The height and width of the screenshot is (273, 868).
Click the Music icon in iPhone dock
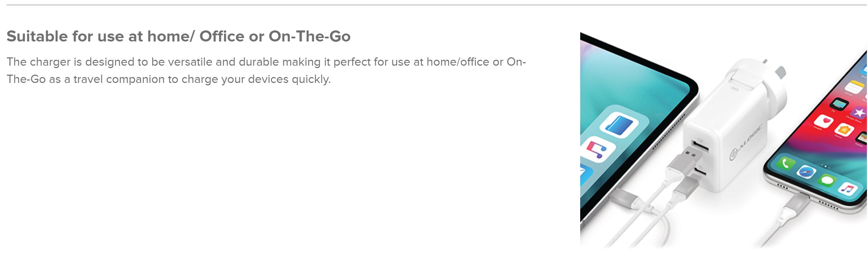(848, 188)
